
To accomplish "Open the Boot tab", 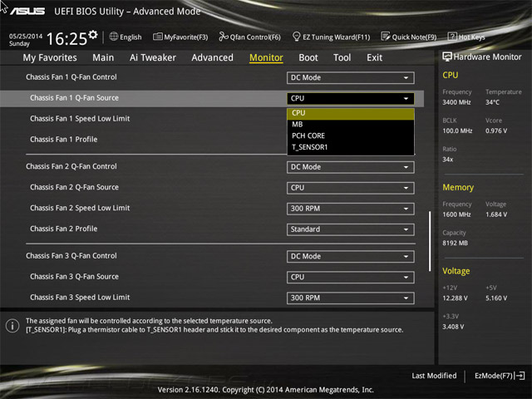I will pos(308,57).
